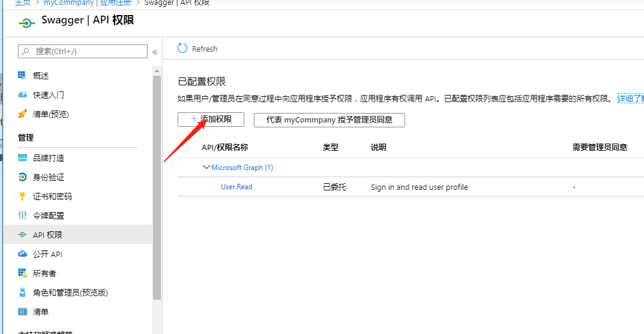644x334 pixels.
Task: Open the 详细了解 link
Action: point(630,99)
